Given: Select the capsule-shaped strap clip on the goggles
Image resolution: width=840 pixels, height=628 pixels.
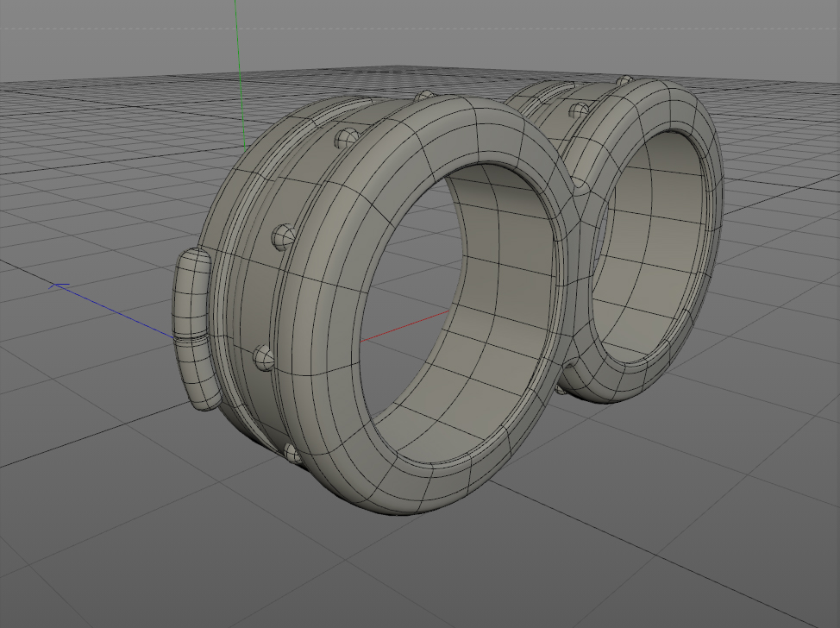Looking at the screenshot, I should coord(191,329).
